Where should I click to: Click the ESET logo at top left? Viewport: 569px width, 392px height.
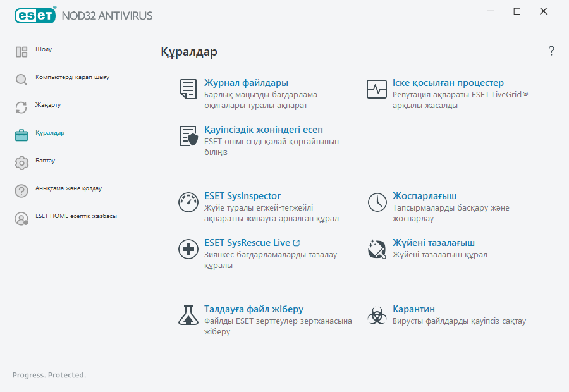[x=35, y=15]
